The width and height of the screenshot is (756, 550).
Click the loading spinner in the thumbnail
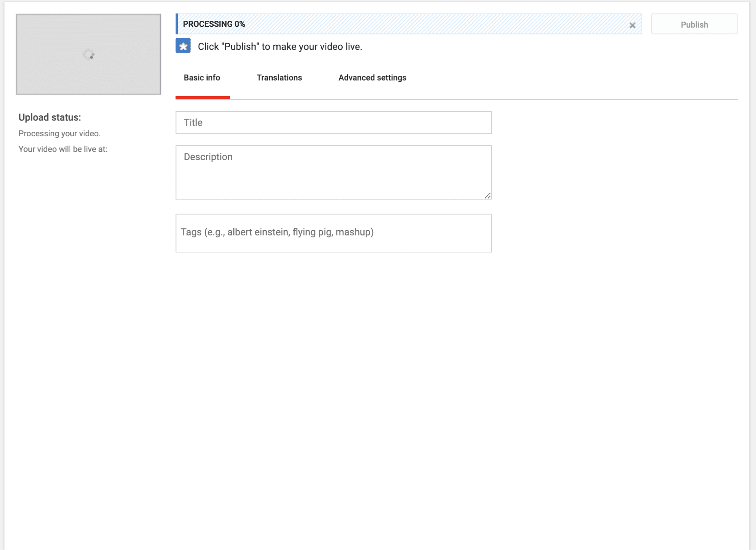point(88,55)
